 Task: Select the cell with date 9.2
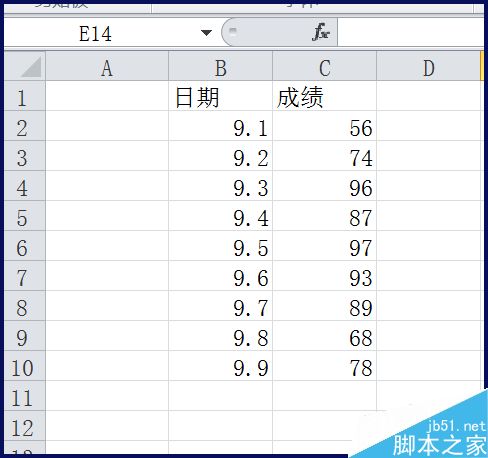pyautogui.click(x=221, y=156)
